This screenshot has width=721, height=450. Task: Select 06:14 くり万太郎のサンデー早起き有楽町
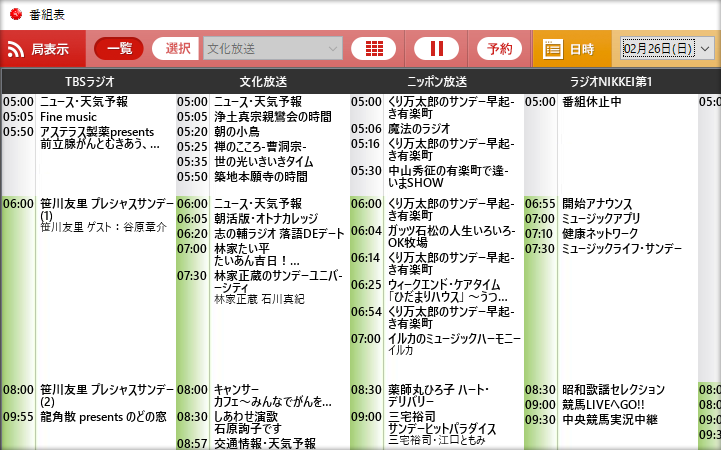click(x=451, y=263)
